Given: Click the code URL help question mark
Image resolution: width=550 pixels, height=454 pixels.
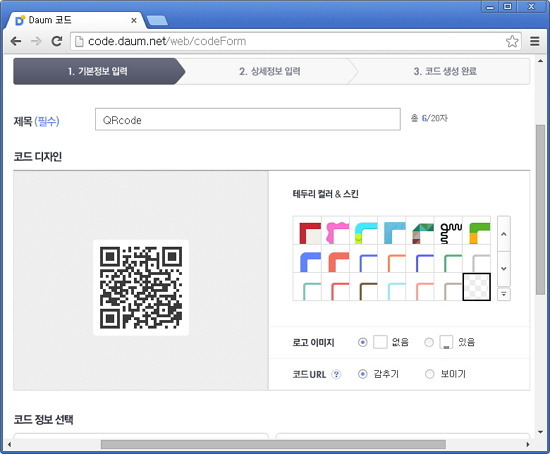Looking at the screenshot, I should click(x=336, y=374).
